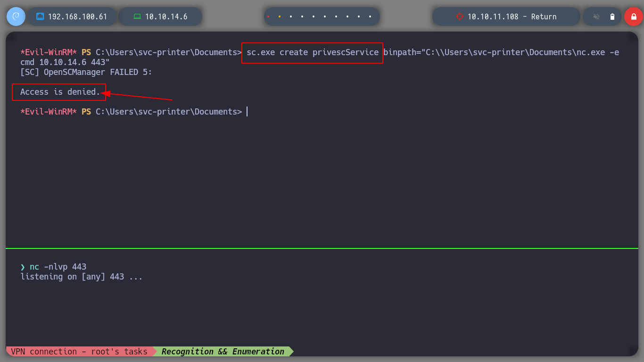Click the empty Evil-WinRM prompt input cursor
The width and height of the screenshot is (644, 362).
click(x=247, y=112)
